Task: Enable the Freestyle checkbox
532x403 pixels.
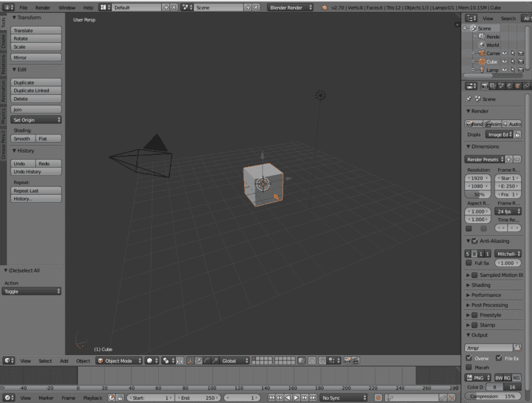Action: pyautogui.click(x=475, y=315)
